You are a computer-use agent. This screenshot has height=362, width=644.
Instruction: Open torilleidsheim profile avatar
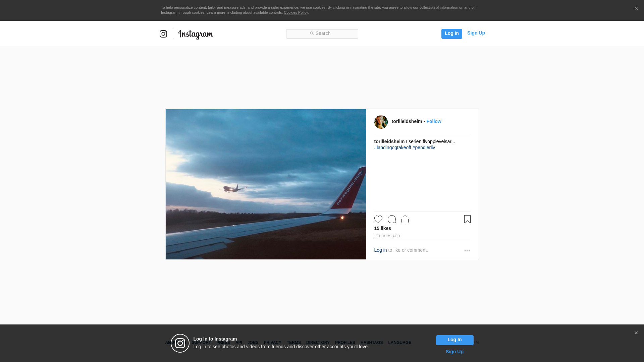(x=381, y=122)
